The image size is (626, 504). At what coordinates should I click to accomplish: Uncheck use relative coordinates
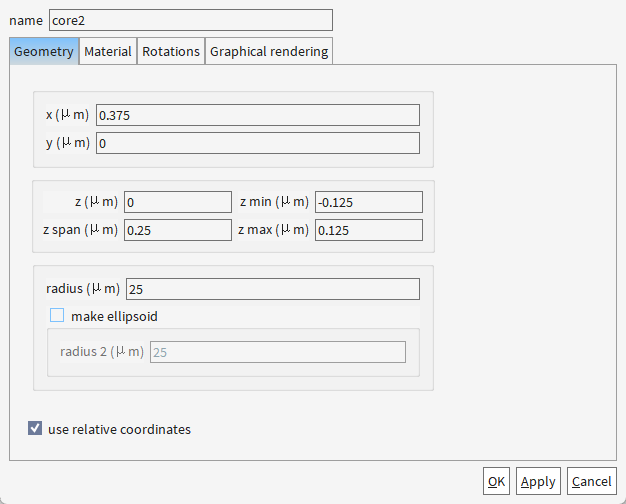(35, 428)
